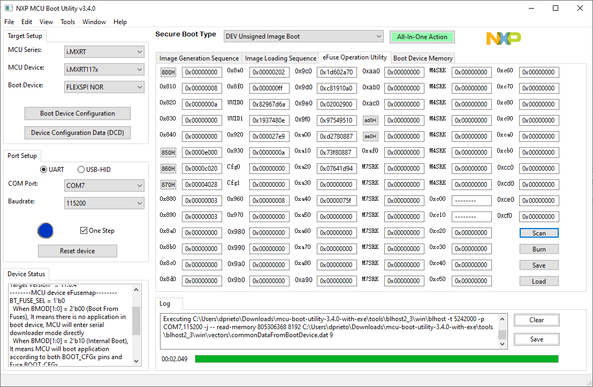Open the Tools menu

(68, 22)
